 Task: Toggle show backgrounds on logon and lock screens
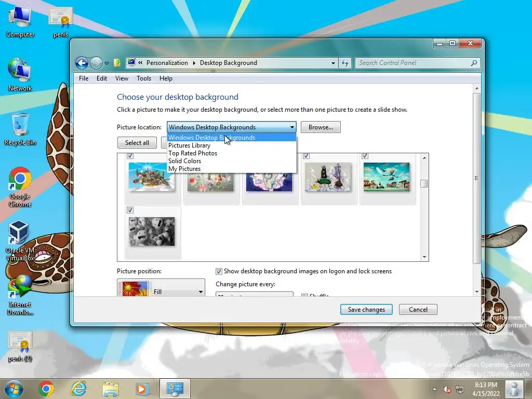coord(219,271)
